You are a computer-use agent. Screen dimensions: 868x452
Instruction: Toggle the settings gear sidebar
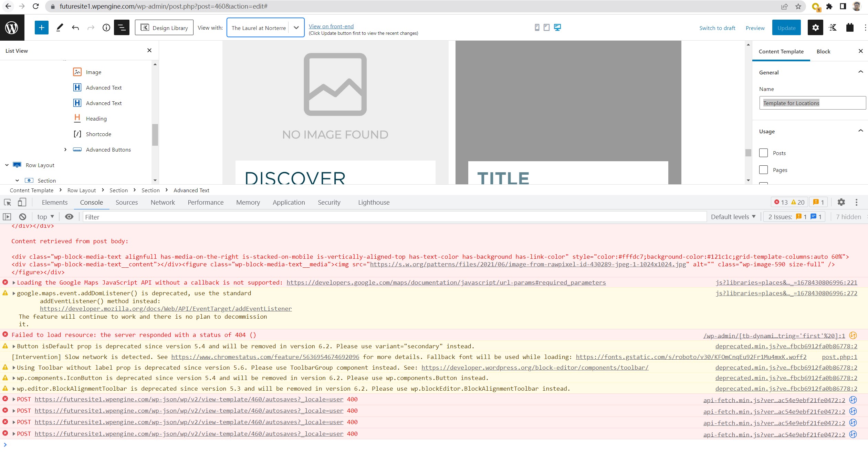coord(815,28)
